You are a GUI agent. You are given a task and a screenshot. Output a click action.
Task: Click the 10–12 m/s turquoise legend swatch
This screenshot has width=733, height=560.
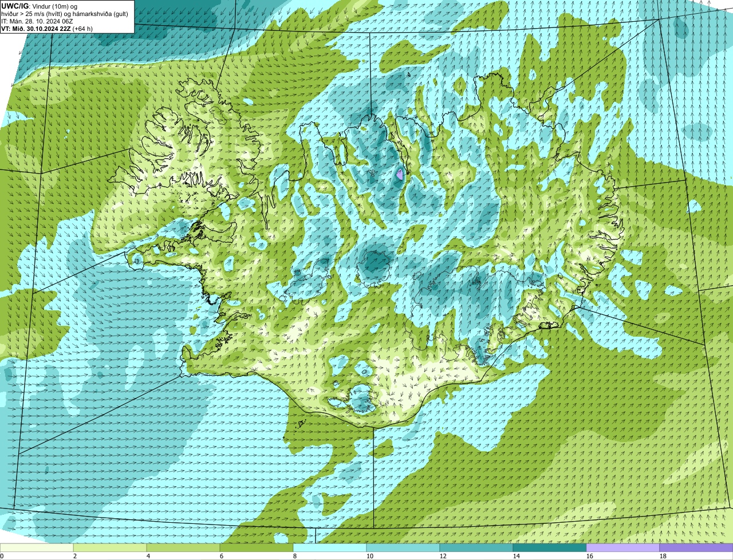(403, 548)
